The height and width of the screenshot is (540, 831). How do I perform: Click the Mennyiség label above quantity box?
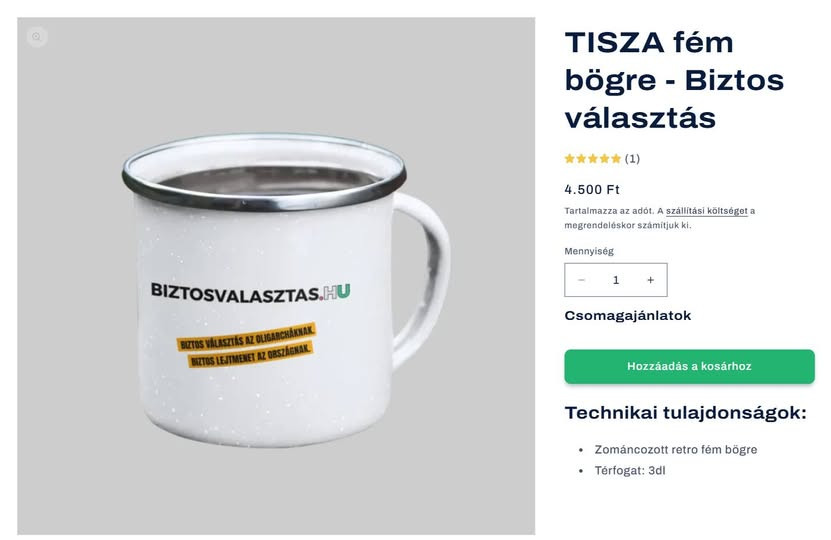[589, 251]
